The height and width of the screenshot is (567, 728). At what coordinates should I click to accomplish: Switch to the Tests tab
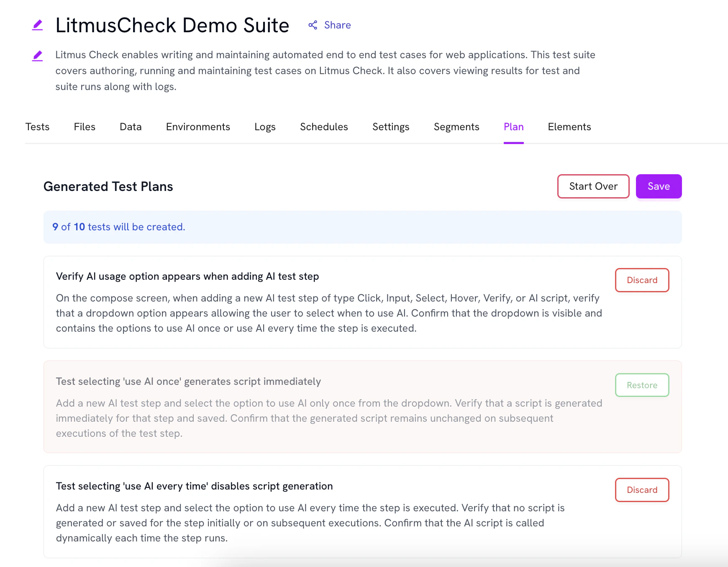tap(37, 127)
